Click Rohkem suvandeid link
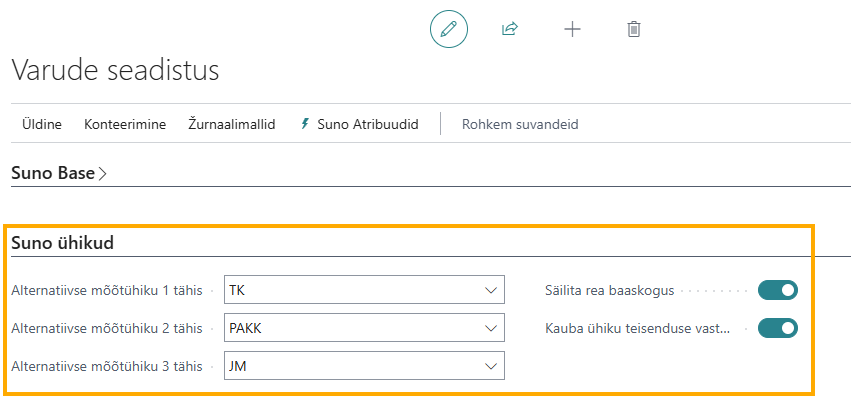 pos(520,124)
